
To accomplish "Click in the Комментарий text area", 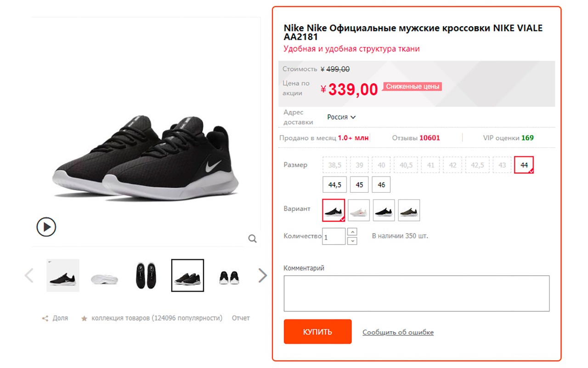I will tap(416, 293).
